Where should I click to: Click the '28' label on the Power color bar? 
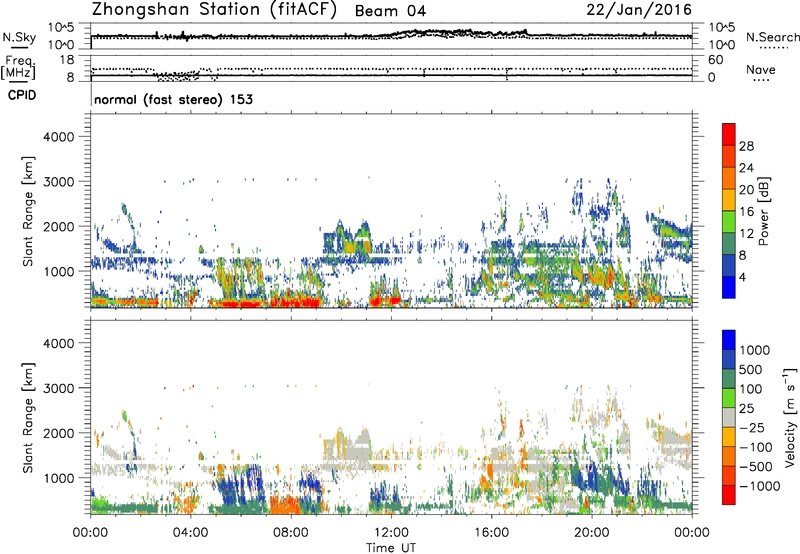(x=746, y=146)
